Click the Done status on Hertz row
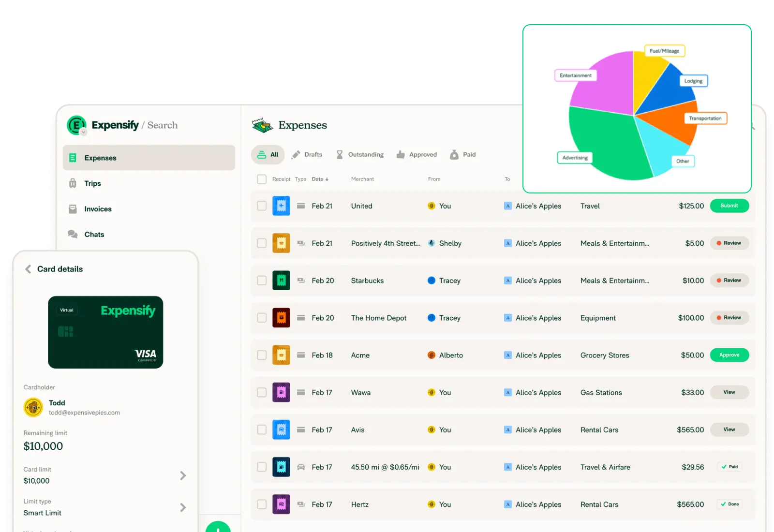The width and height of the screenshot is (774, 532). coord(729,504)
